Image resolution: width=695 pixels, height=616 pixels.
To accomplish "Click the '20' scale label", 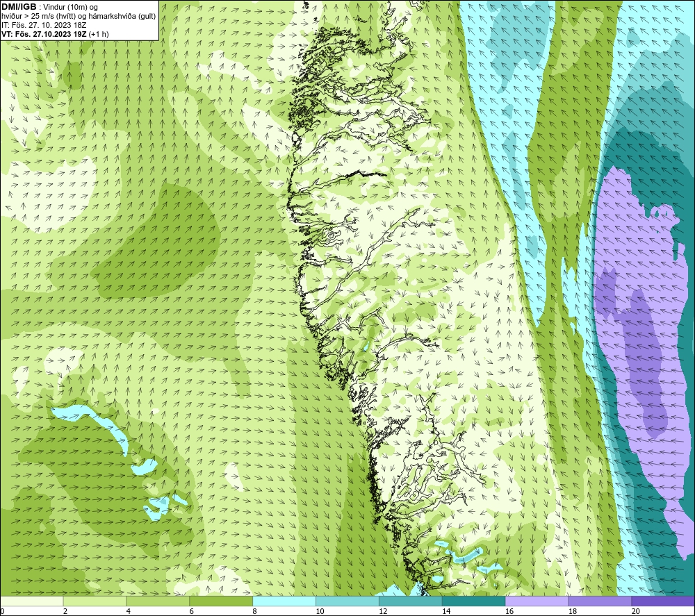I will pyautogui.click(x=636, y=612).
